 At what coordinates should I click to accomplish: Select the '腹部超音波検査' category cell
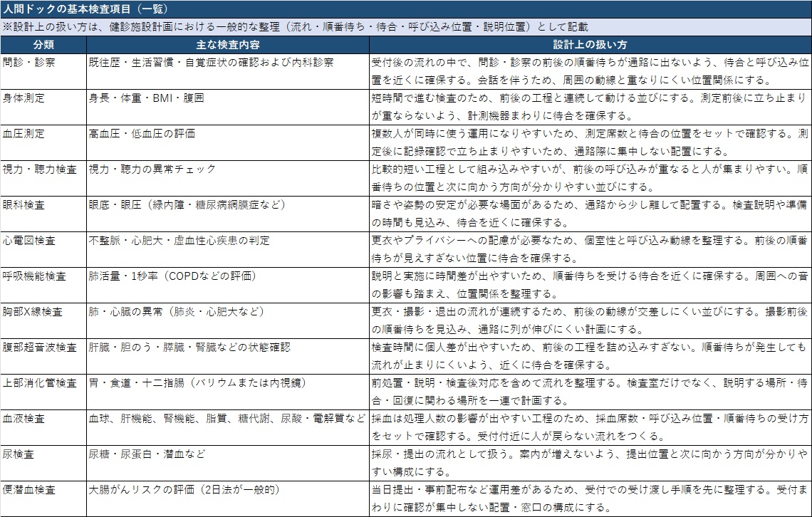[x=40, y=347]
